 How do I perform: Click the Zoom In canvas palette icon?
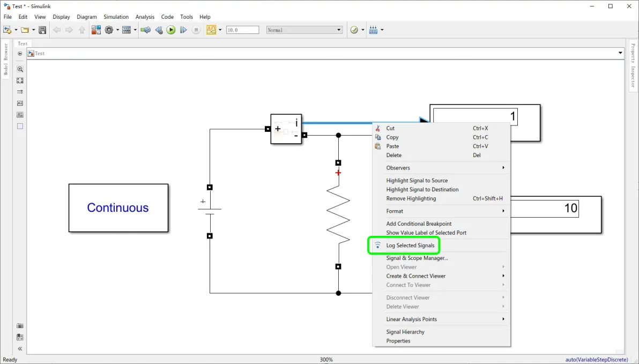[x=20, y=69]
